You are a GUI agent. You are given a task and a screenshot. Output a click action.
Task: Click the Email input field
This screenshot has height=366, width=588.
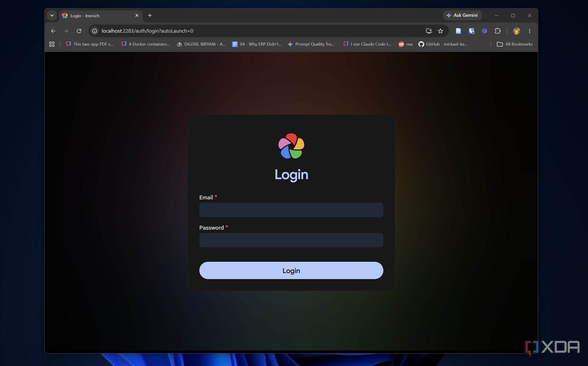click(x=291, y=210)
